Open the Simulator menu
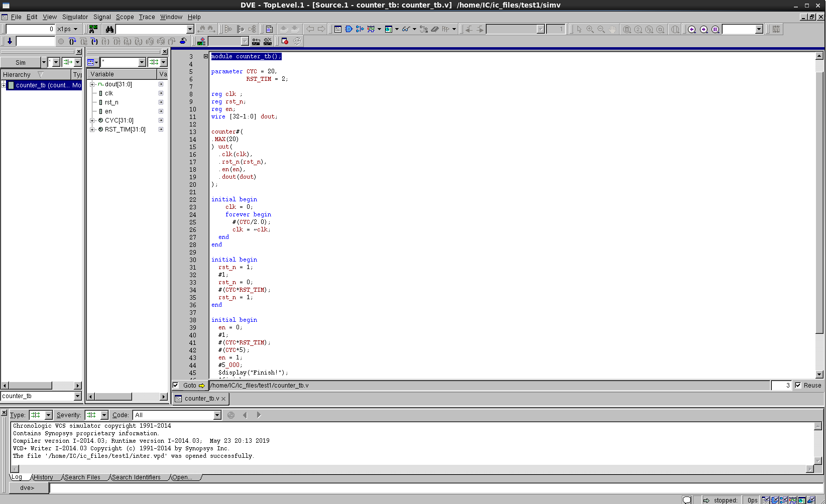826x504 pixels. pyautogui.click(x=75, y=17)
